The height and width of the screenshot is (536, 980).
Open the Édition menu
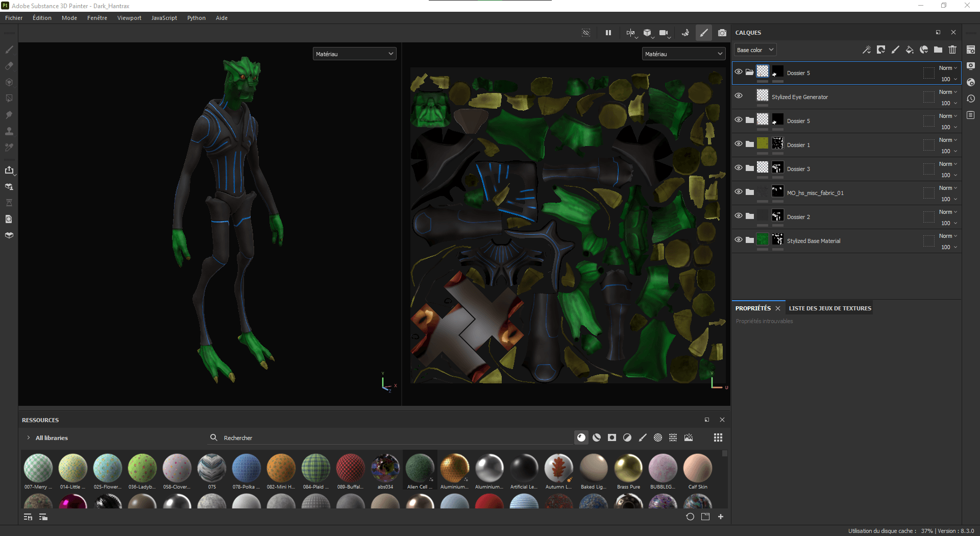[42, 18]
